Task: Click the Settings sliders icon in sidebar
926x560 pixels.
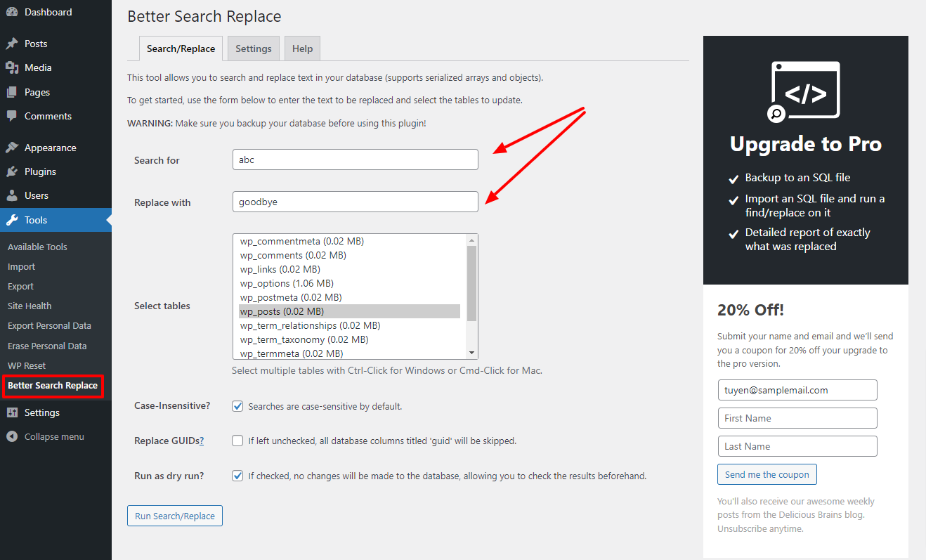Action: pos(12,412)
